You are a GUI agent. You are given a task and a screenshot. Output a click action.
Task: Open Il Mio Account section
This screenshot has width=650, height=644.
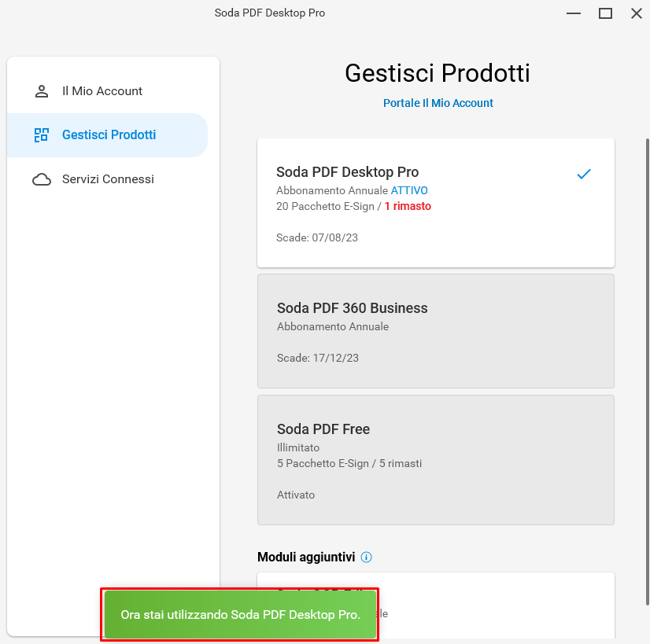(107, 91)
